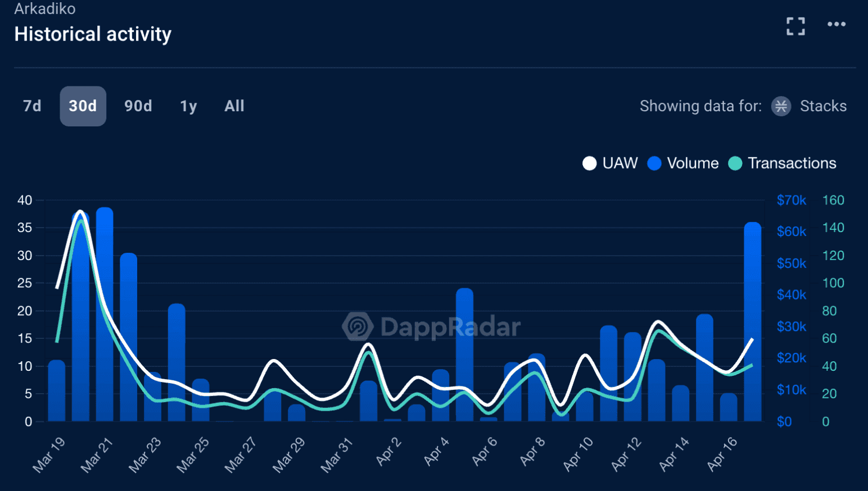
Task: Click the Mar 21 date label
Action: pyautogui.click(x=97, y=454)
